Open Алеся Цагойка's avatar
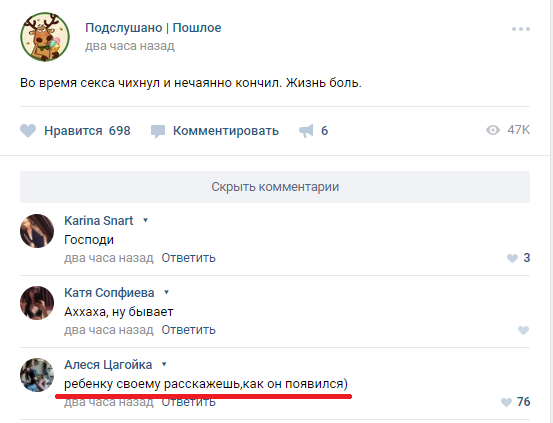 click(x=37, y=375)
